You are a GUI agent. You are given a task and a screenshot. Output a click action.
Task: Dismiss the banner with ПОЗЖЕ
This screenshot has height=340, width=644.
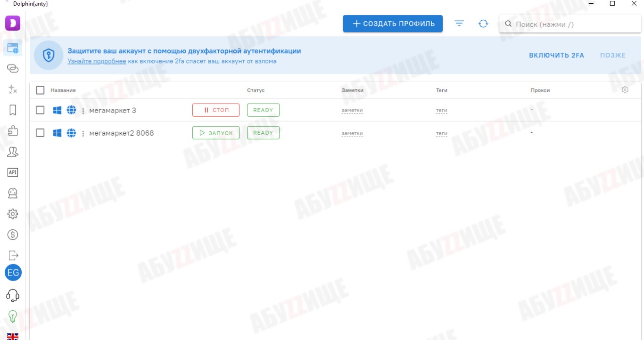tap(613, 56)
